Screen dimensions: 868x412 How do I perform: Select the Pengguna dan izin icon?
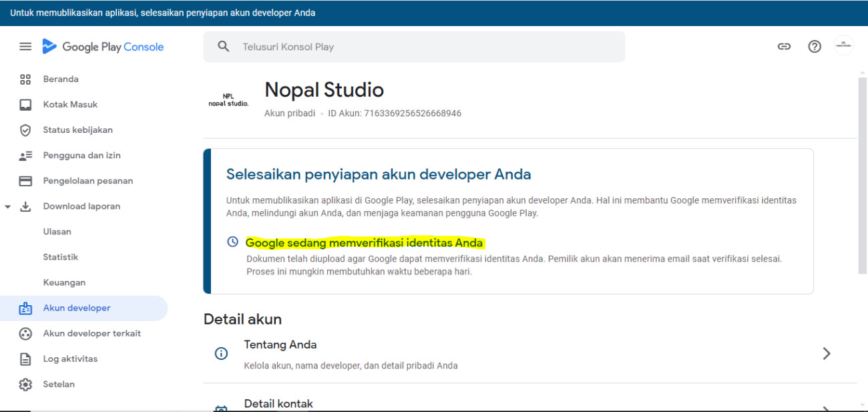click(25, 155)
